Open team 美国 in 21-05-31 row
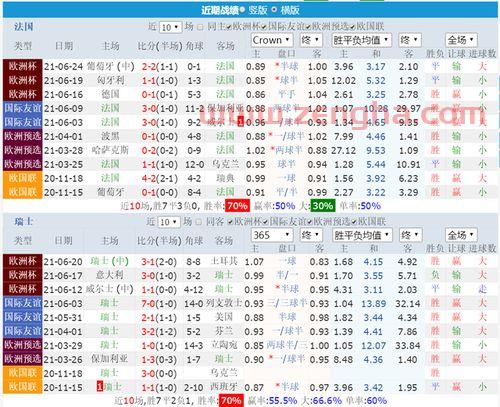 click(x=224, y=317)
